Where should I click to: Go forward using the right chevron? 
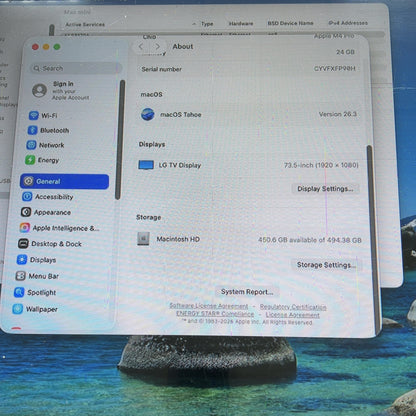[x=157, y=47]
